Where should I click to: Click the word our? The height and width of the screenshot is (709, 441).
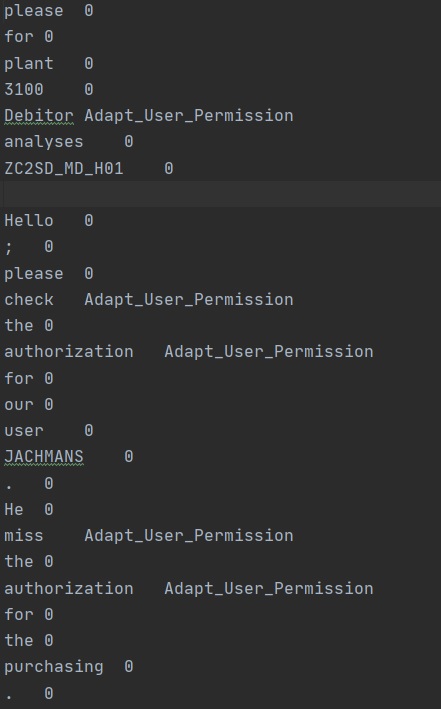[19, 405]
